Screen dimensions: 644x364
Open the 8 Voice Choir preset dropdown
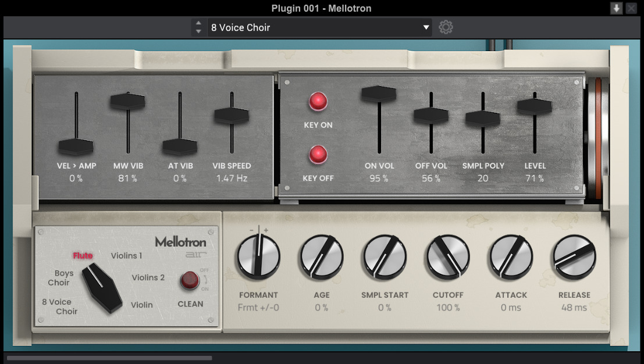(x=319, y=27)
